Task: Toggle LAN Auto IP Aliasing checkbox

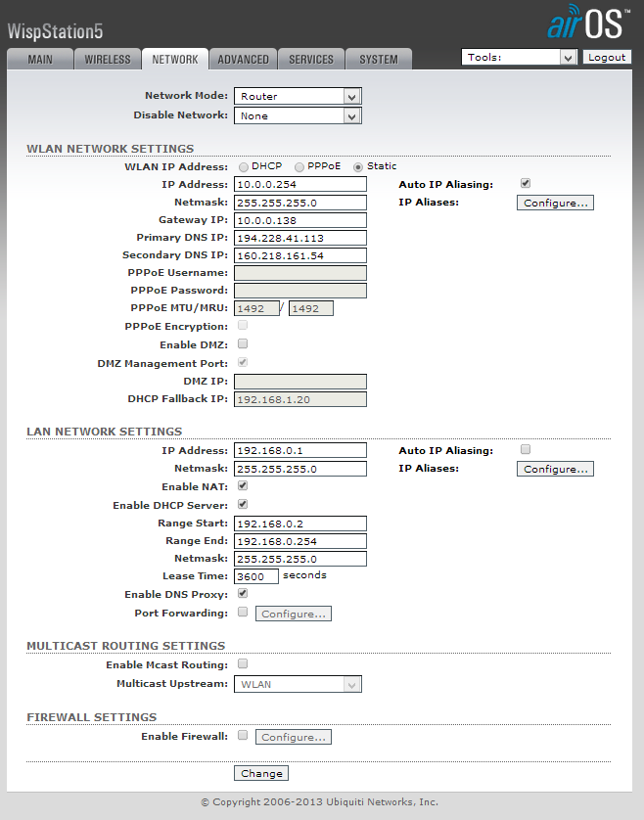Action: [x=526, y=449]
